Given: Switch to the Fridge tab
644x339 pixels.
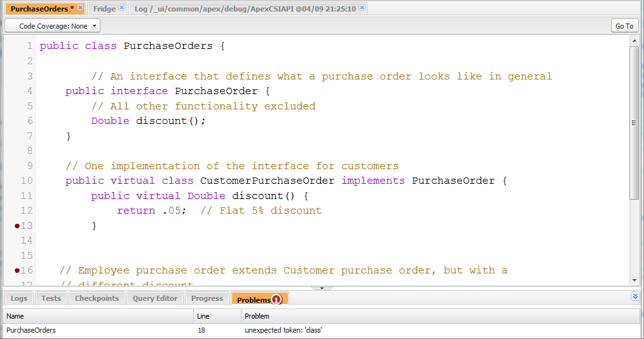Looking at the screenshot, I should point(104,8).
